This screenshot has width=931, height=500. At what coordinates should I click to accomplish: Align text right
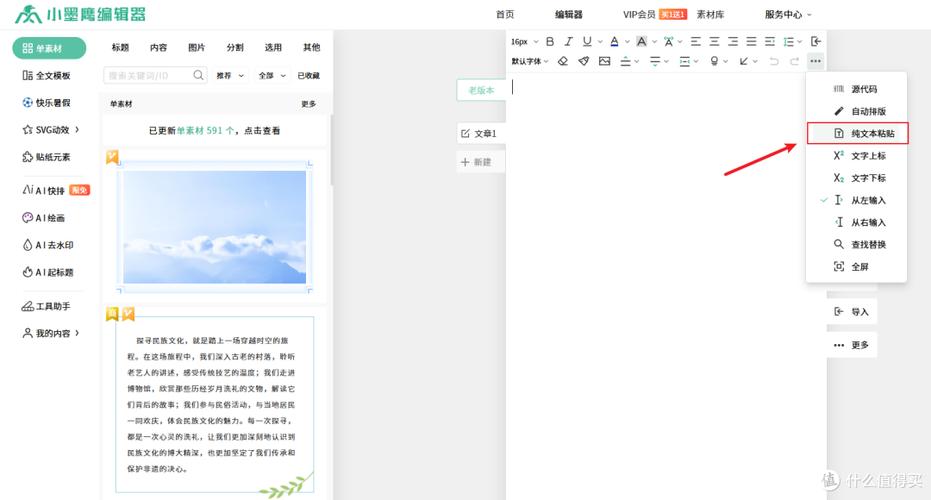[733, 42]
